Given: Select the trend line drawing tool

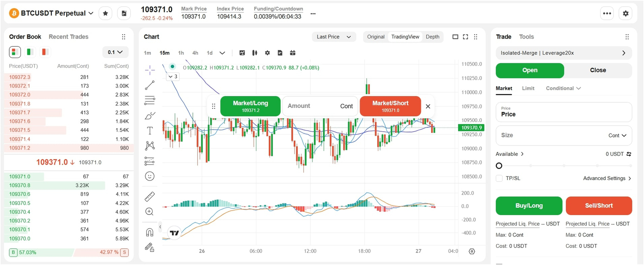Looking at the screenshot, I should pos(150,85).
